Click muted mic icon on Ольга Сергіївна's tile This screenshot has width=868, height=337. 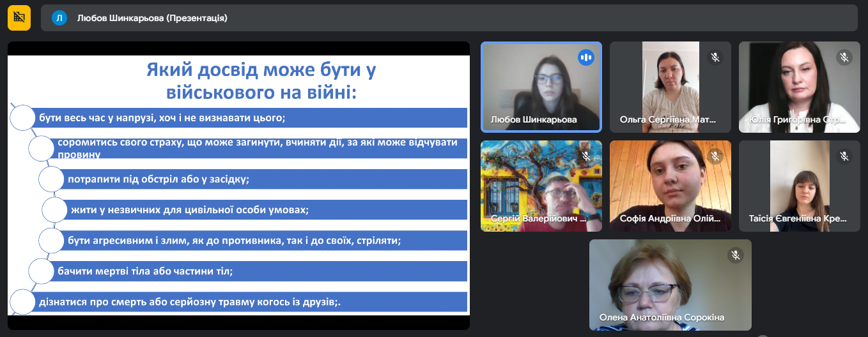point(715,57)
